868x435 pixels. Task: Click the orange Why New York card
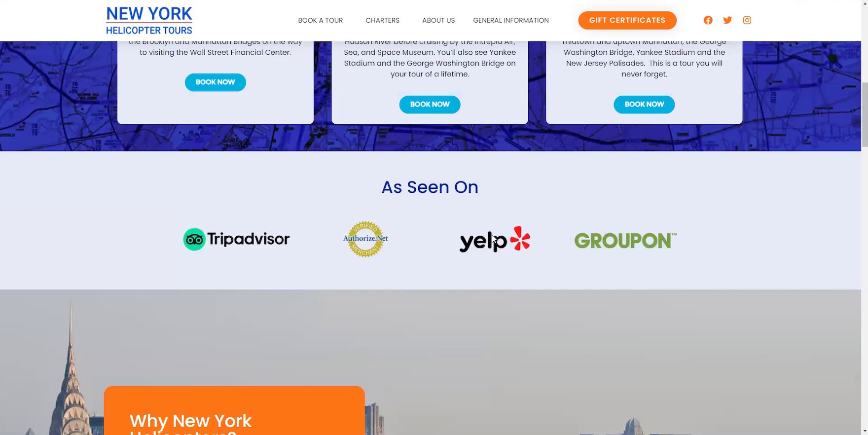click(x=234, y=410)
